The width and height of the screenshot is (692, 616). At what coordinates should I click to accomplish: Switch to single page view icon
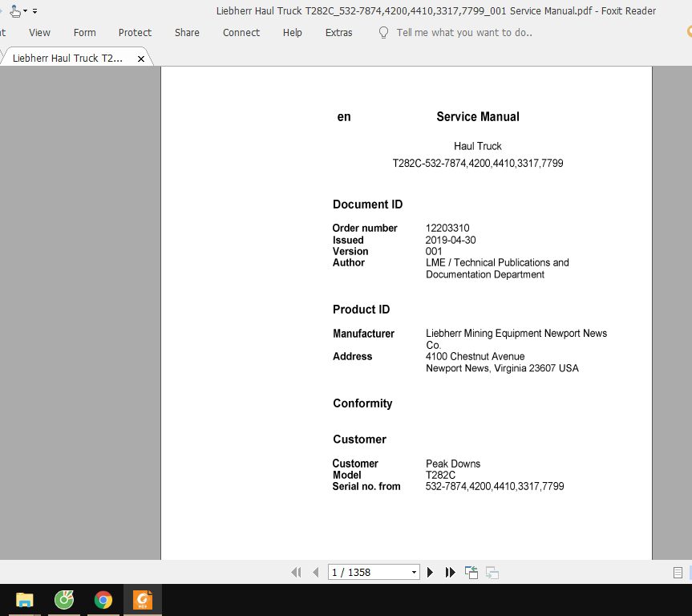point(678,573)
